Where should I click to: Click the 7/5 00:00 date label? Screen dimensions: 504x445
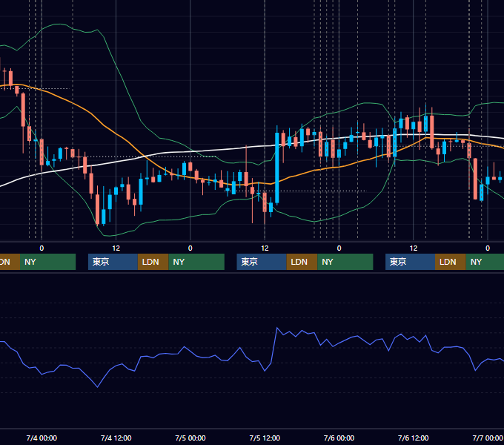[x=190, y=438]
